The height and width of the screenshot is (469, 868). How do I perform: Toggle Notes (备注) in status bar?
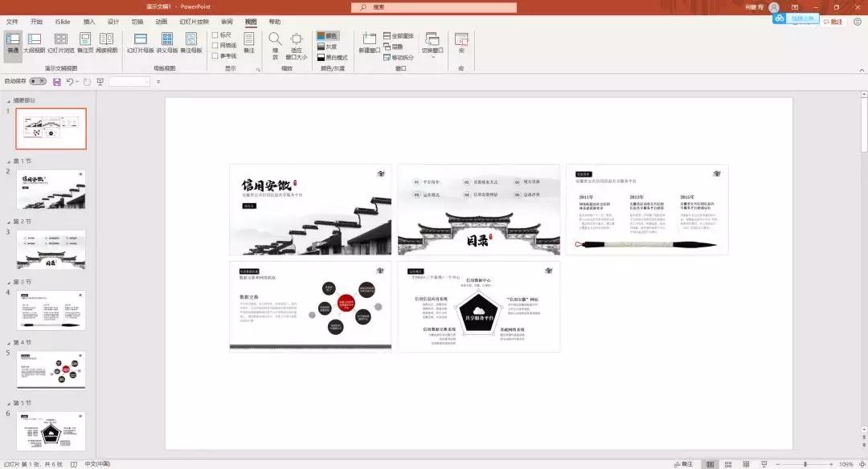coord(683,464)
